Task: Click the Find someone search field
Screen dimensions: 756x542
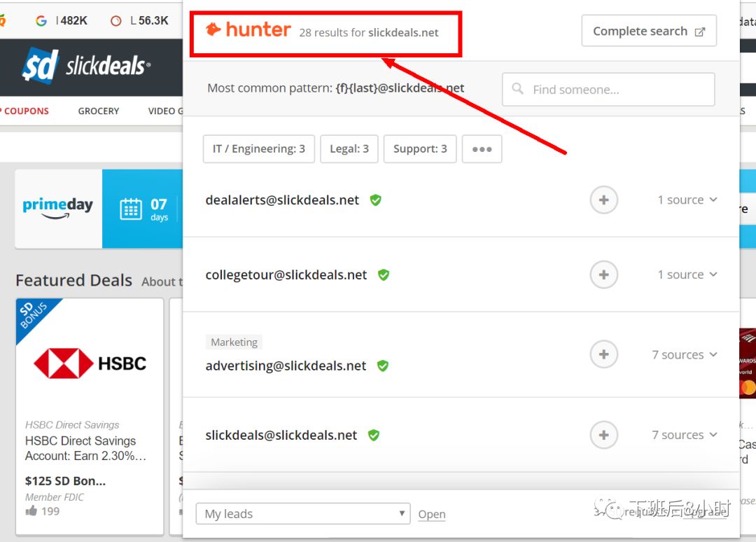Action: pyautogui.click(x=608, y=90)
